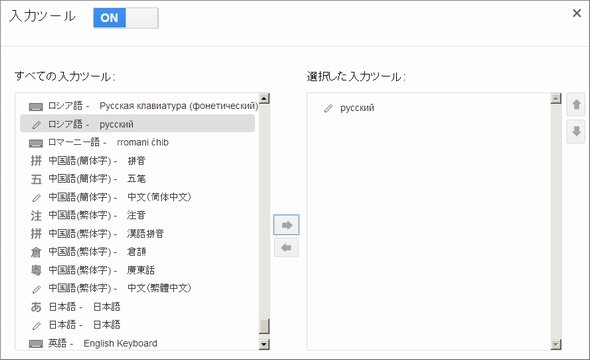Viewport: 590px width, 360px height.
Task: Close the input tools dialog
Action: click(x=576, y=13)
